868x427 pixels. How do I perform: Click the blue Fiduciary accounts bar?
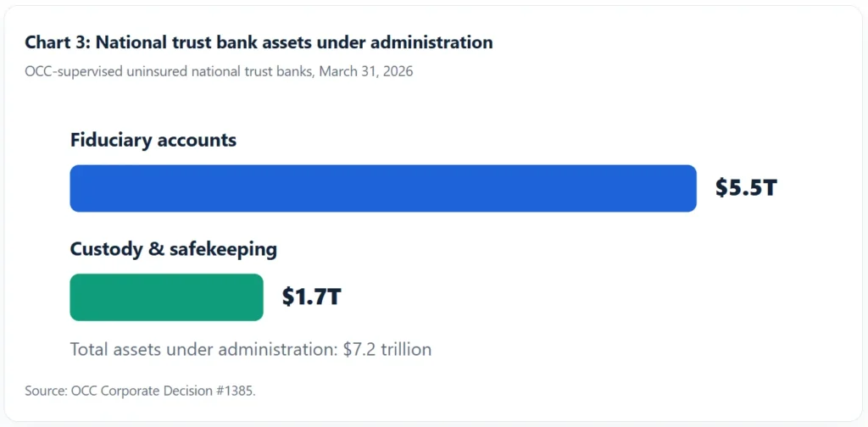[x=383, y=188]
